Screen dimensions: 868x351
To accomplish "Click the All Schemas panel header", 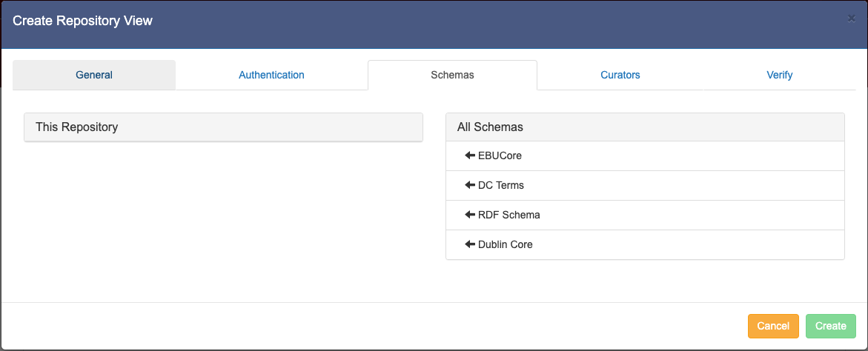I will click(645, 127).
